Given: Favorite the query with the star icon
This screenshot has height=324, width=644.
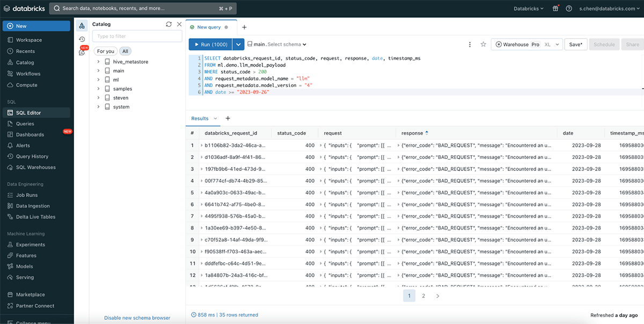Looking at the screenshot, I should point(483,45).
